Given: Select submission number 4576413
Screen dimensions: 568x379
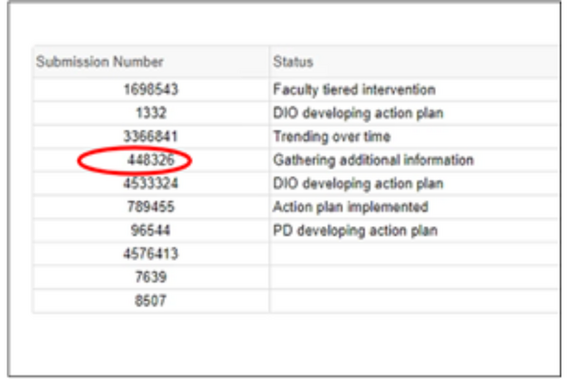Looking at the screenshot, I should 151,254.
